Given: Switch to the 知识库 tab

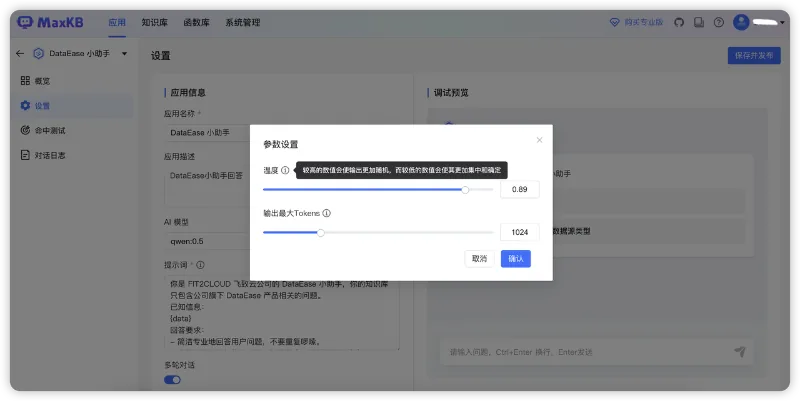Looking at the screenshot, I should pyautogui.click(x=155, y=22).
